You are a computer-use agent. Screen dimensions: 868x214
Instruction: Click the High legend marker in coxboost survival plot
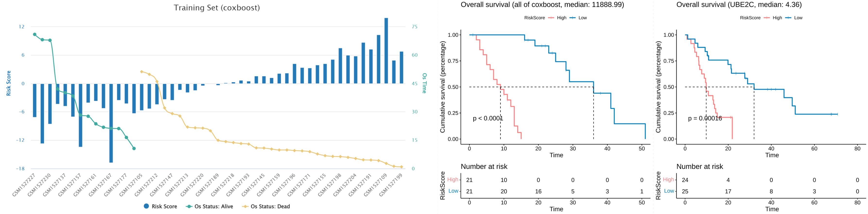point(551,18)
